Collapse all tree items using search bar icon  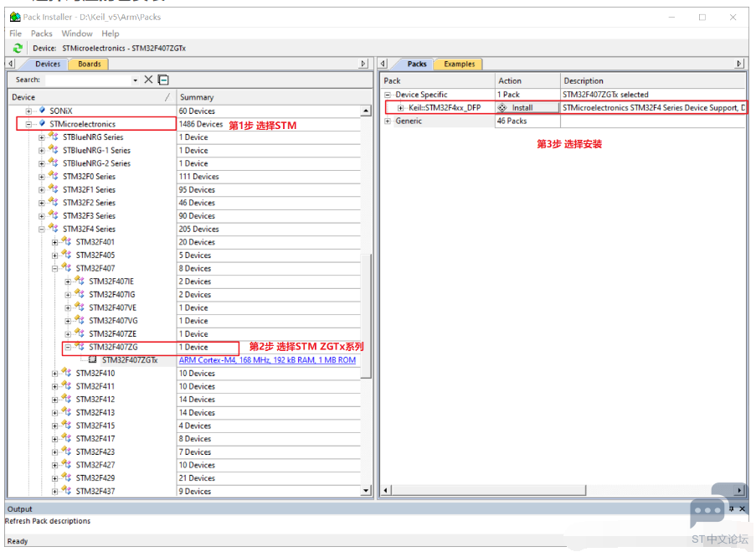coord(163,80)
